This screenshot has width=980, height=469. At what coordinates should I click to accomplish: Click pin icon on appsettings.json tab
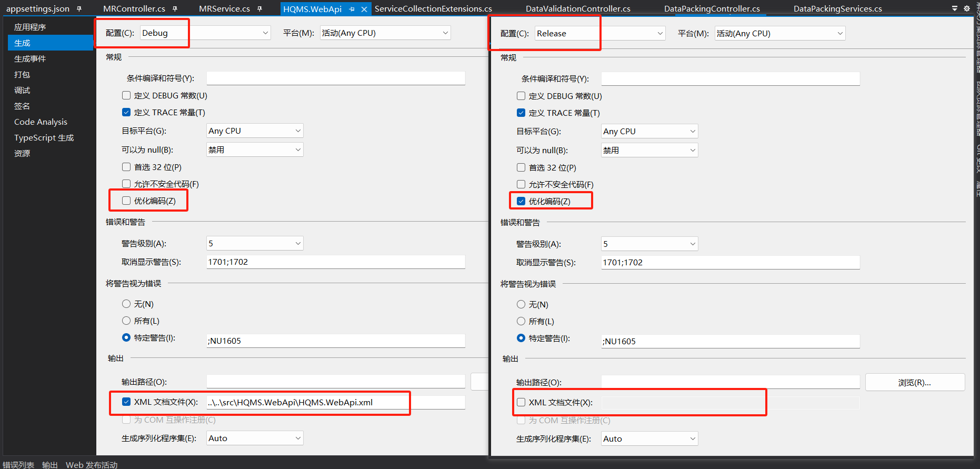click(79, 8)
